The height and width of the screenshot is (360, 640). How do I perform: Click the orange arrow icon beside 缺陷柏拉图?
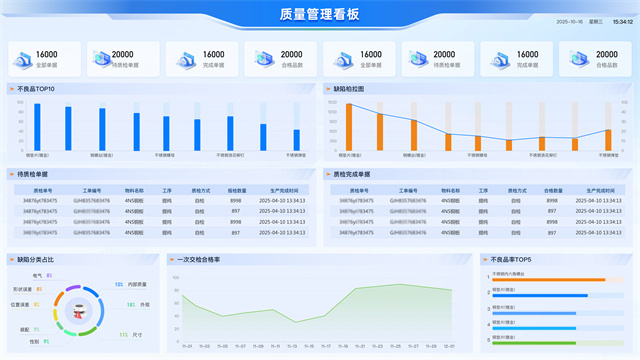pos(328,89)
